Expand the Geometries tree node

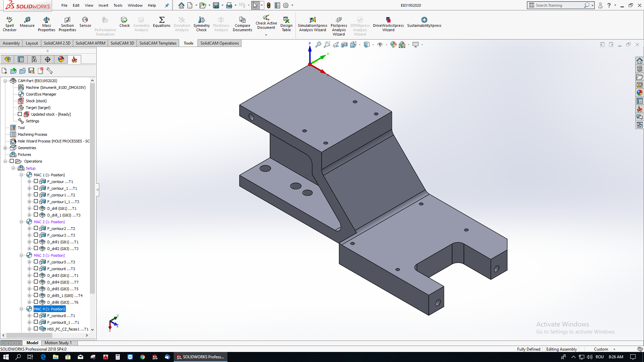point(5,148)
